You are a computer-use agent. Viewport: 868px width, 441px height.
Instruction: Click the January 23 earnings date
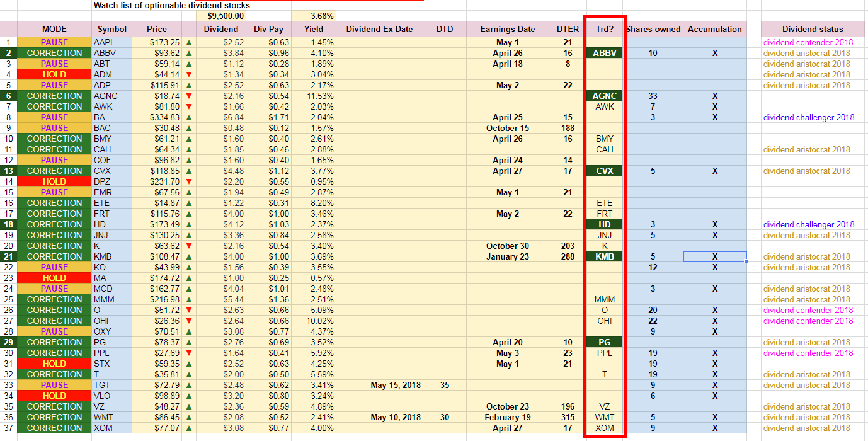pyautogui.click(x=508, y=256)
